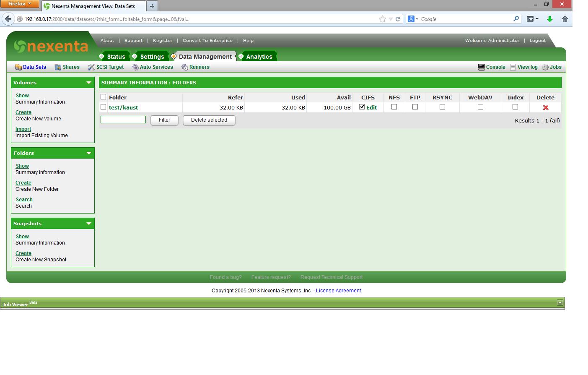Open the Runners icon

[185, 67]
